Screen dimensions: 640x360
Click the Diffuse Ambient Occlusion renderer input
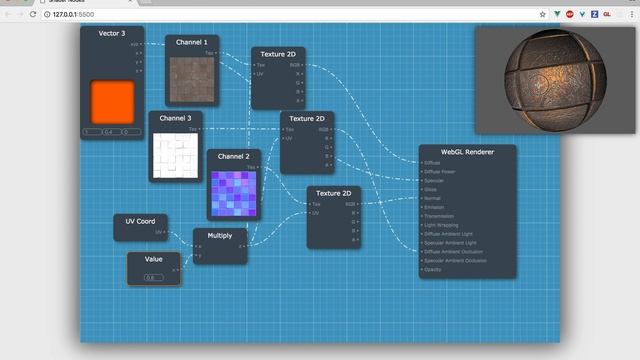422,252
